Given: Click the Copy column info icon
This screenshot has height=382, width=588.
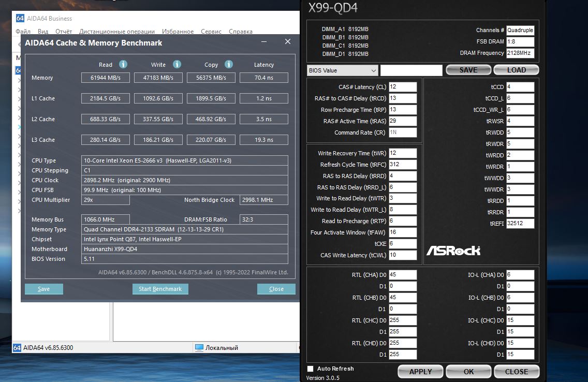Looking at the screenshot, I should [x=229, y=64].
